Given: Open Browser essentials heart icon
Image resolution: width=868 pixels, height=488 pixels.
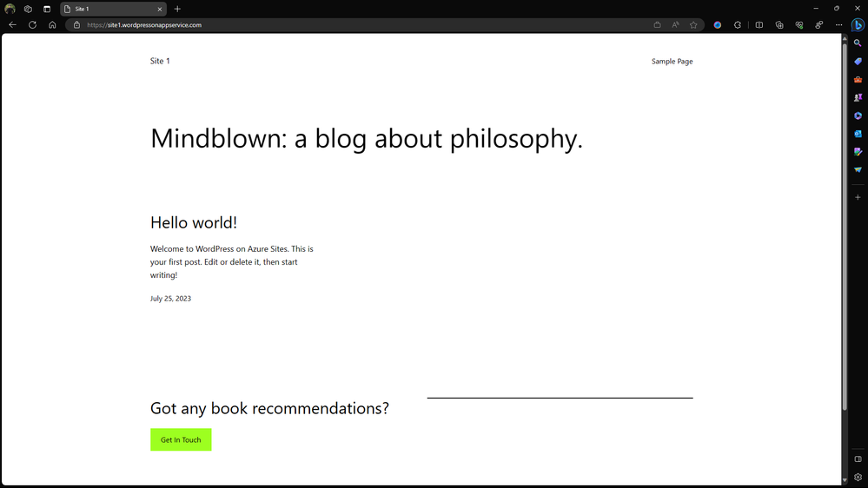Looking at the screenshot, I should 799,25.
